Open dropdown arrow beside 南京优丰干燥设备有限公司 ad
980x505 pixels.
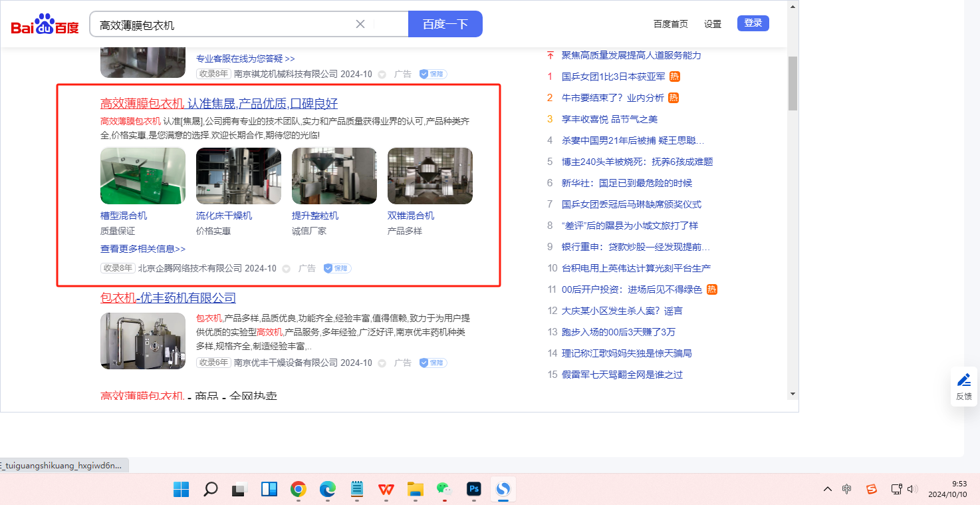pyautogui.click(x=382, y=363)
